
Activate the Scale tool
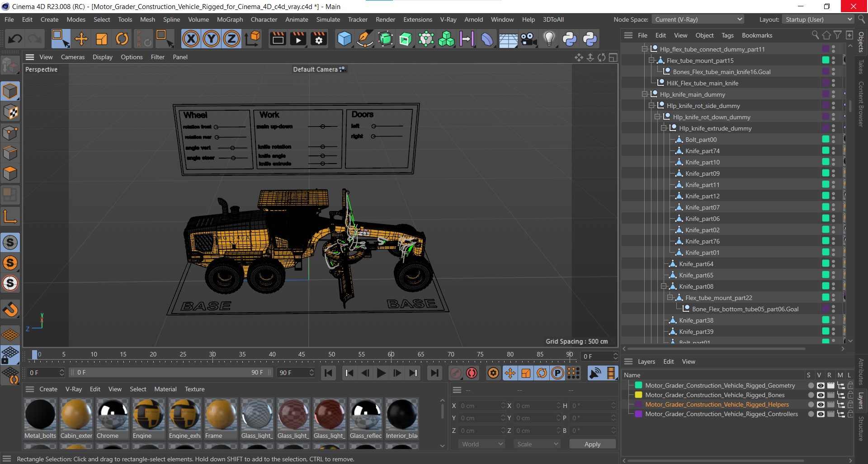pos(102,39)
